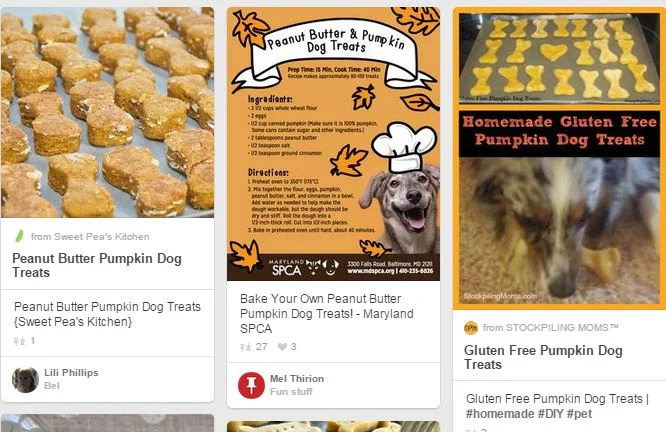Open Lili Phillips' profile avatar
The image size is (666, 432).
point(25,379)
